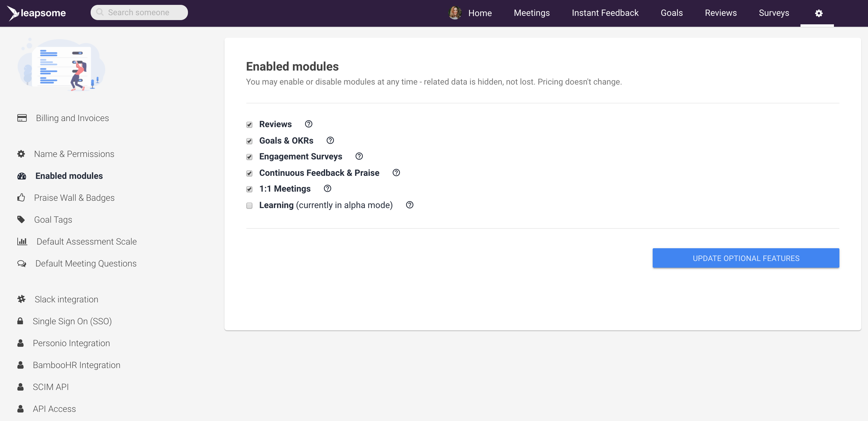
Task: Disable the Engagement Surveys checkbox
Action: (x=249, y=157)
